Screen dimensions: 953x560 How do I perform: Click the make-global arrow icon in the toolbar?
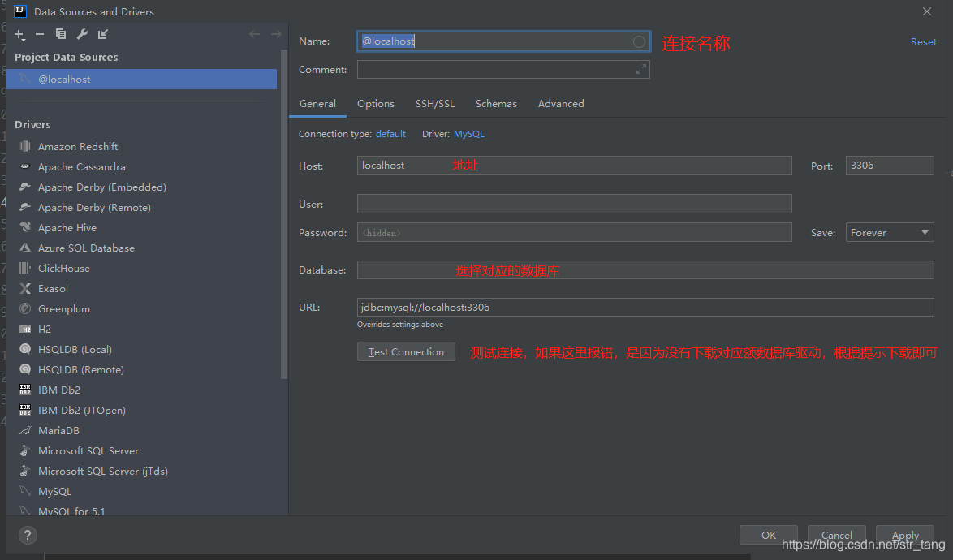coord(103,34)
